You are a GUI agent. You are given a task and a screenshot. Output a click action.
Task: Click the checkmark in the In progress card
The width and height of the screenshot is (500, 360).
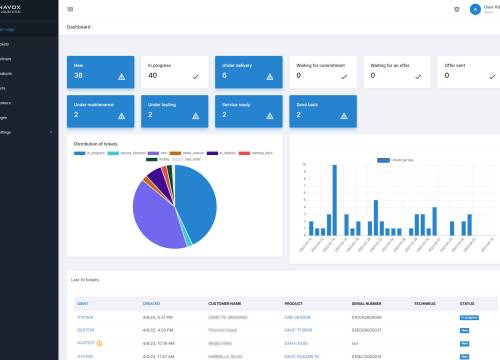196,77
